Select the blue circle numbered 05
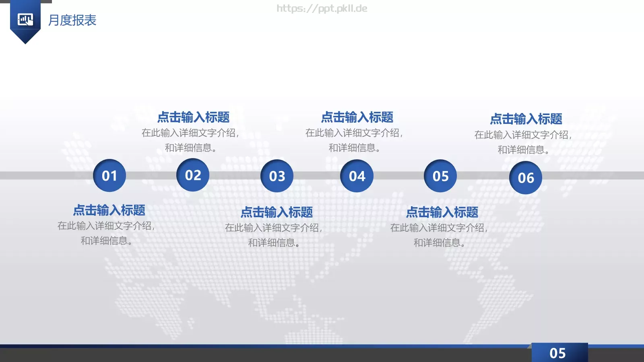The image size is (644, 362). (x=440, y=176)
